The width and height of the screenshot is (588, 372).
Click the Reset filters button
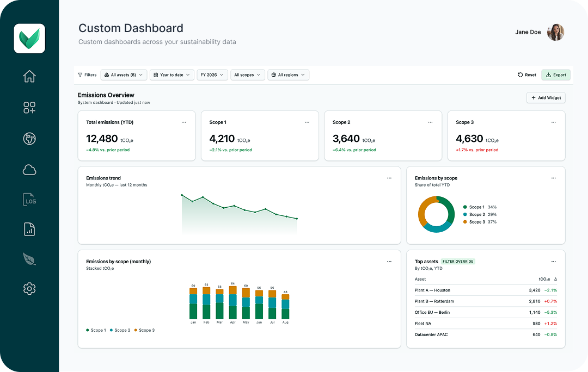click(x=527, y=75)
